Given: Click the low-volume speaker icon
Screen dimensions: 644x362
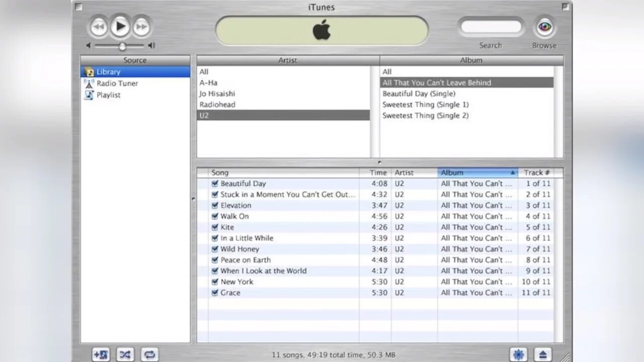Looking at the screenshot, I should tap(89, 46).
